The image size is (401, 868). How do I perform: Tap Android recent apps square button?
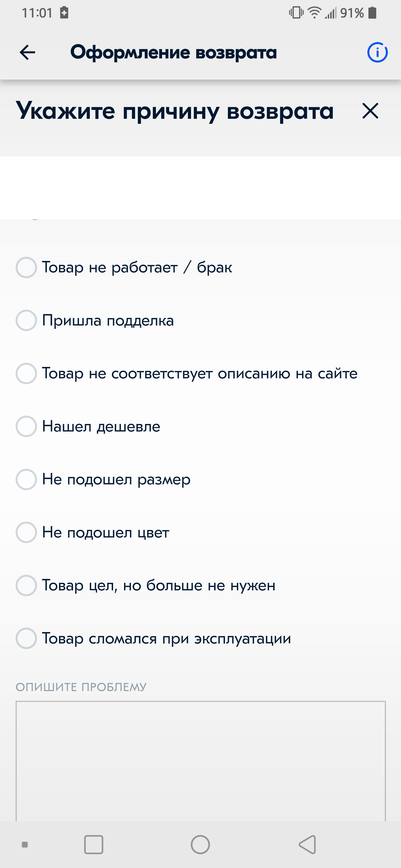[93, 844]
